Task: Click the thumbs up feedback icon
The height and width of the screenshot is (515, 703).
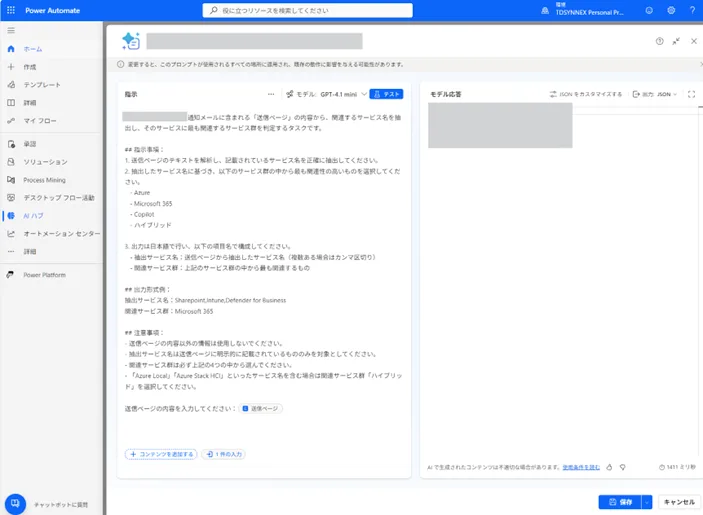Action: tap(609, 467)
